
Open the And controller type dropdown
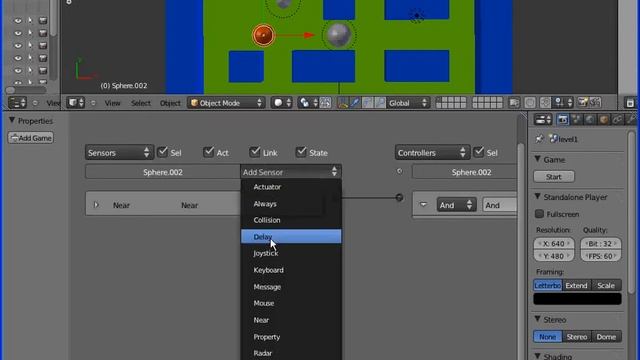coord(456,205)
